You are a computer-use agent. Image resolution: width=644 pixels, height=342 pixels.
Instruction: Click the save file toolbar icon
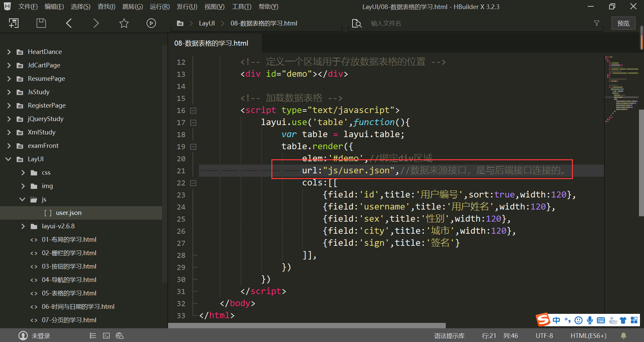click(x=41, y=23)
